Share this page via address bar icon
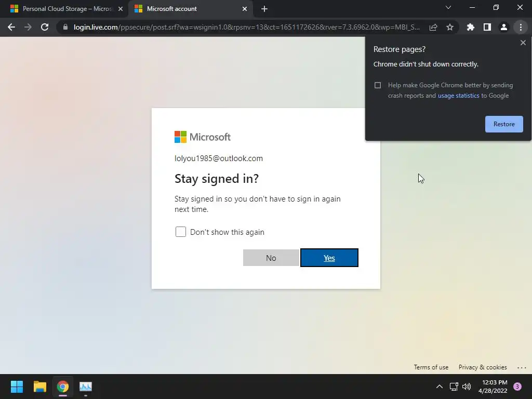This screenshot has height=399, width=532. click(x=433, y=27)
